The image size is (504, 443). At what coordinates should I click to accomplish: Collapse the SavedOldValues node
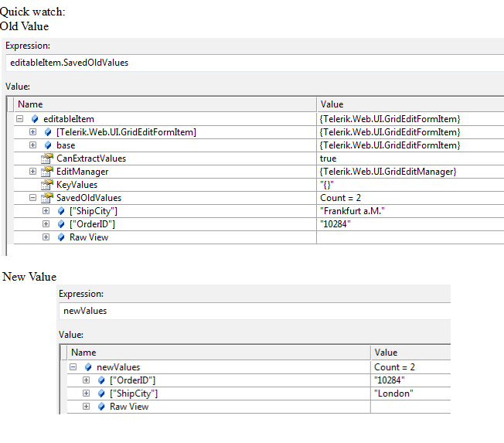pyautogui.click(x=32, y=198)
